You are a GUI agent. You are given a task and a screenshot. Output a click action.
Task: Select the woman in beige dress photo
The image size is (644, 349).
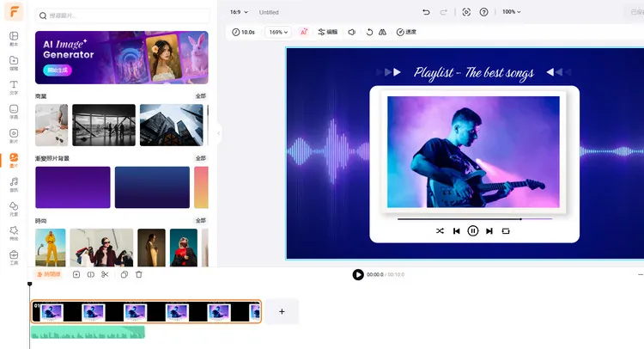click(x=151, y=248)
